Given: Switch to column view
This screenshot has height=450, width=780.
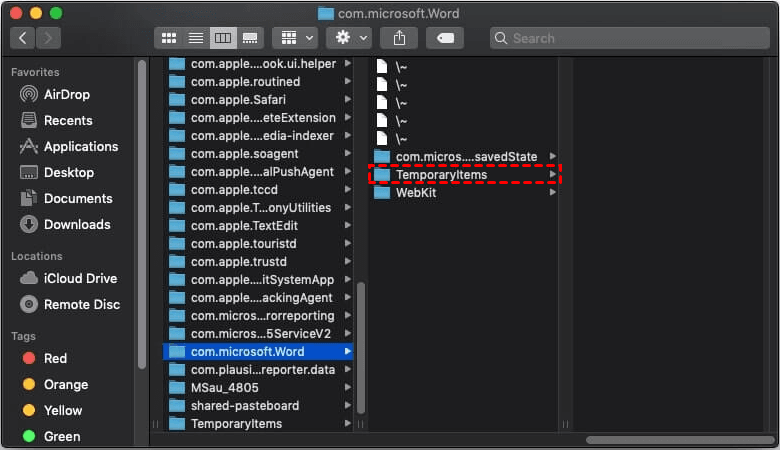Looking at the screenshot, I should (x=223, y=38).
